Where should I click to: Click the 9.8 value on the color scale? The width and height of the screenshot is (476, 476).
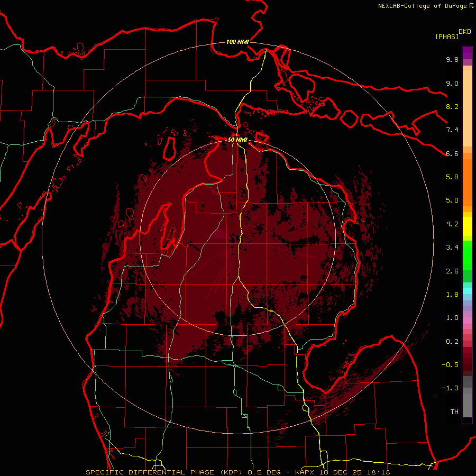452,59
